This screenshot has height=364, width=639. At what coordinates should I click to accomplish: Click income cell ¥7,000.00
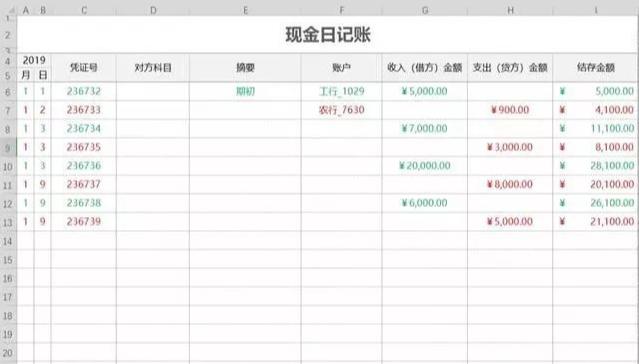[x=425, y=129]
